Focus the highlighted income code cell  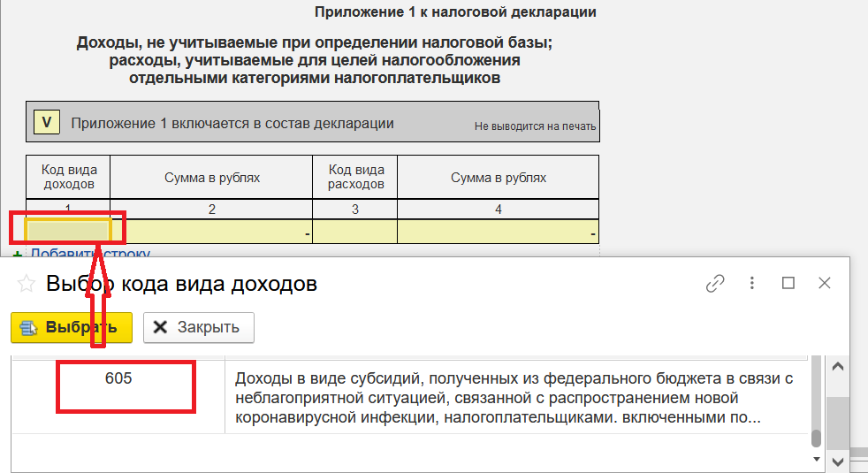67,232
